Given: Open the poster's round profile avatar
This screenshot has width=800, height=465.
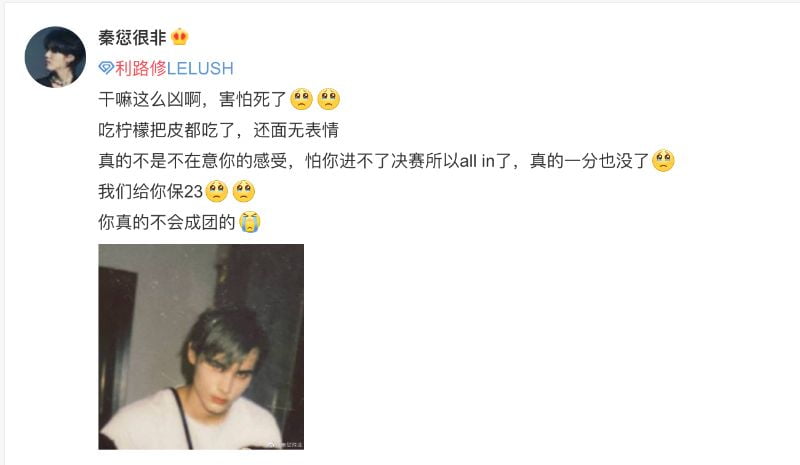Looking at the screenshot, I should [x=55, y=57].
